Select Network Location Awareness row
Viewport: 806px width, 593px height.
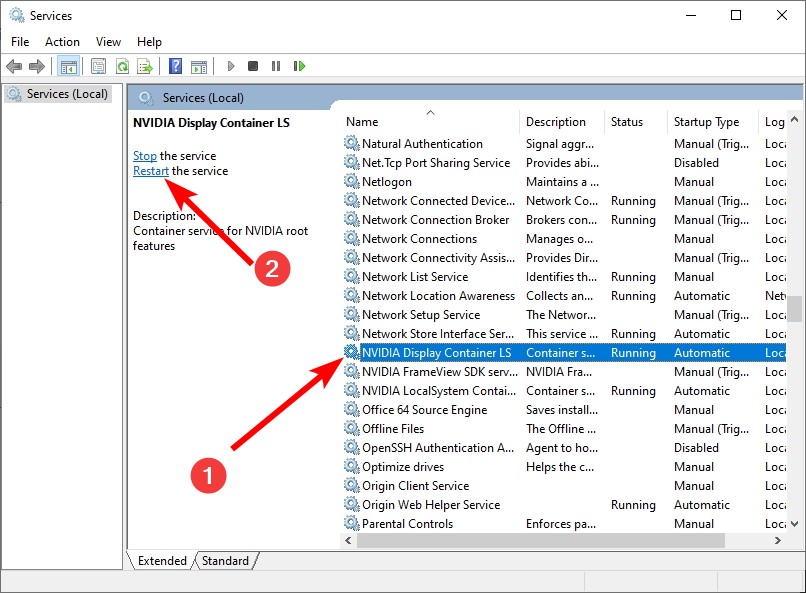564,295
